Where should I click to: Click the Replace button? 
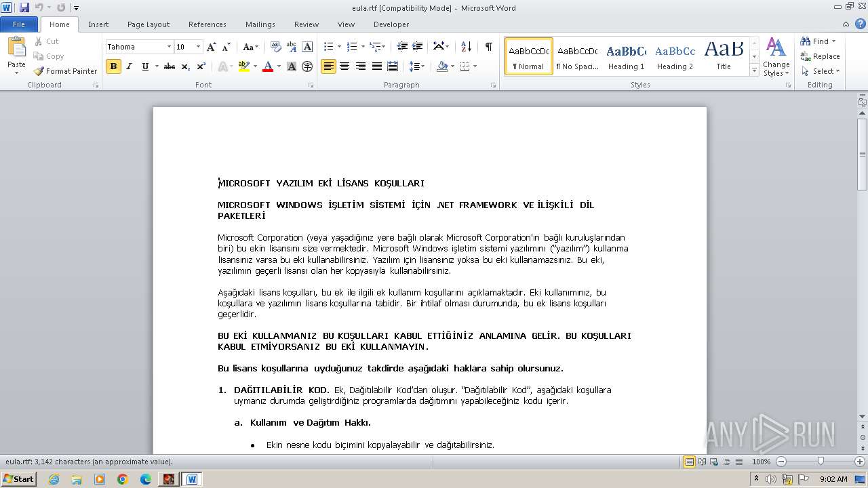821,56
